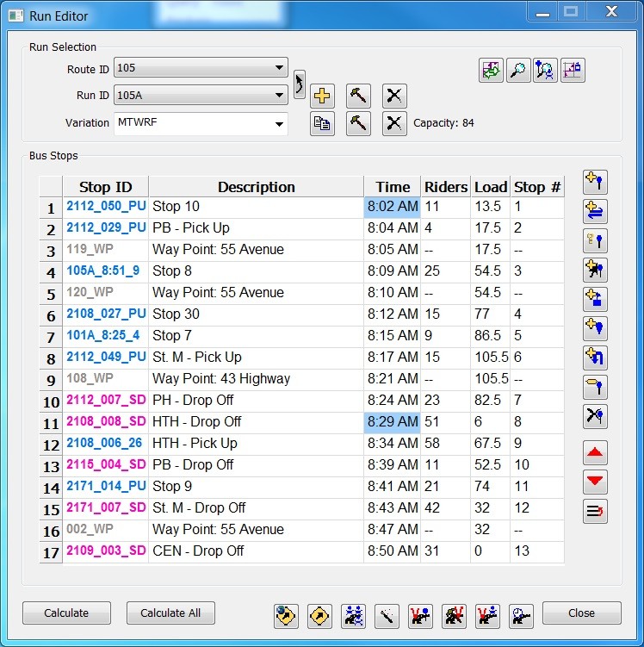
Task: Click the yellow label with pin icon
Action: coord(595,387)
